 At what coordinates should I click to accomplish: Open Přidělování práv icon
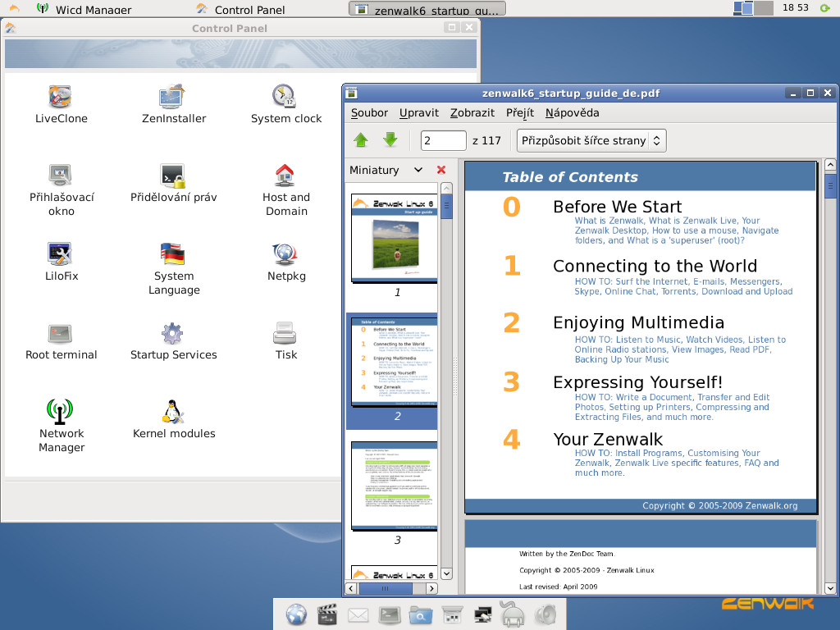tap(174, 183)
